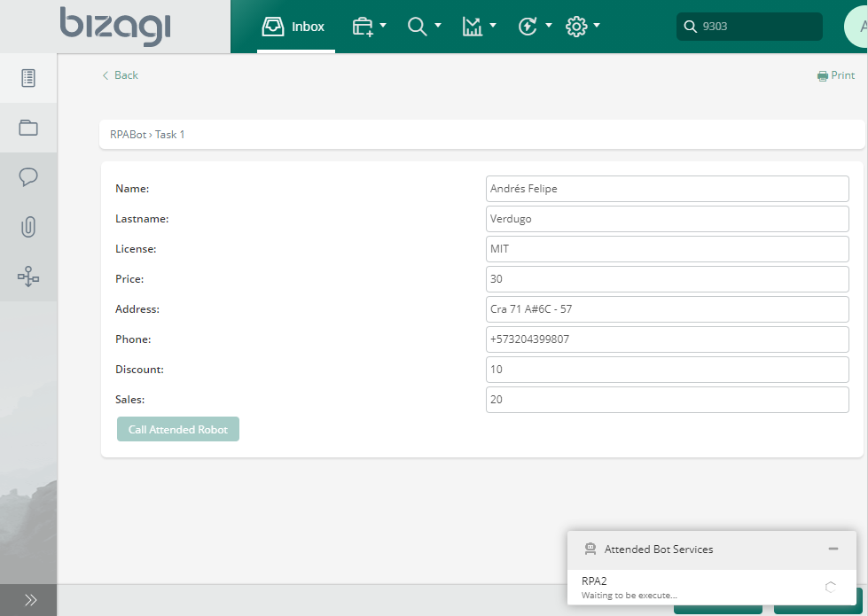This screenshot has height=616, width=868.
Task: Open the comments speech bubble sidebar icon
Action: tap(28, 177)
